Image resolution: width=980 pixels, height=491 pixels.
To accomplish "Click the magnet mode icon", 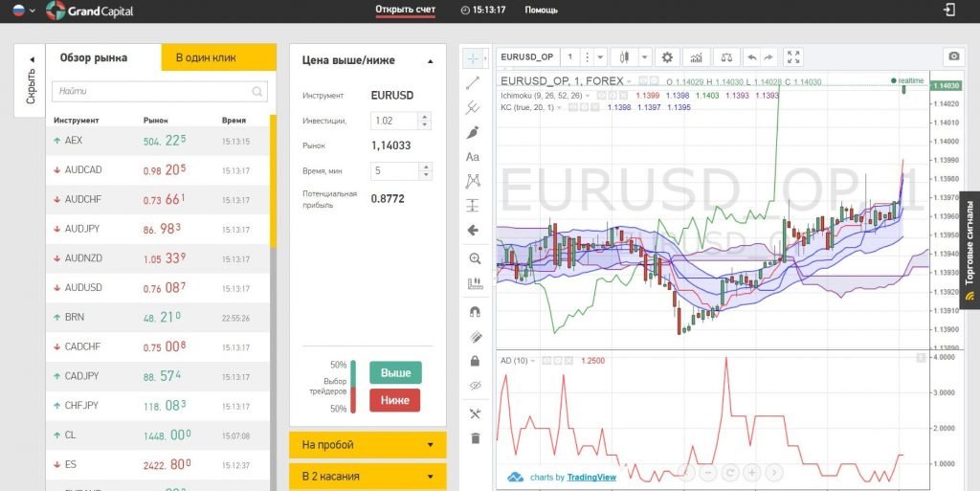I will tap(473, 311).
